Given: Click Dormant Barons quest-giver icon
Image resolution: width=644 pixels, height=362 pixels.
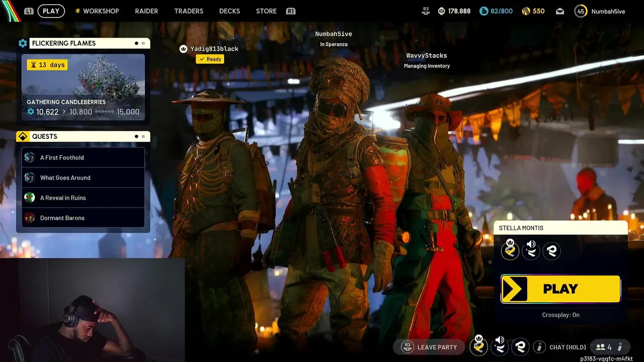Looking at the screenshot, I should (30, 218).
